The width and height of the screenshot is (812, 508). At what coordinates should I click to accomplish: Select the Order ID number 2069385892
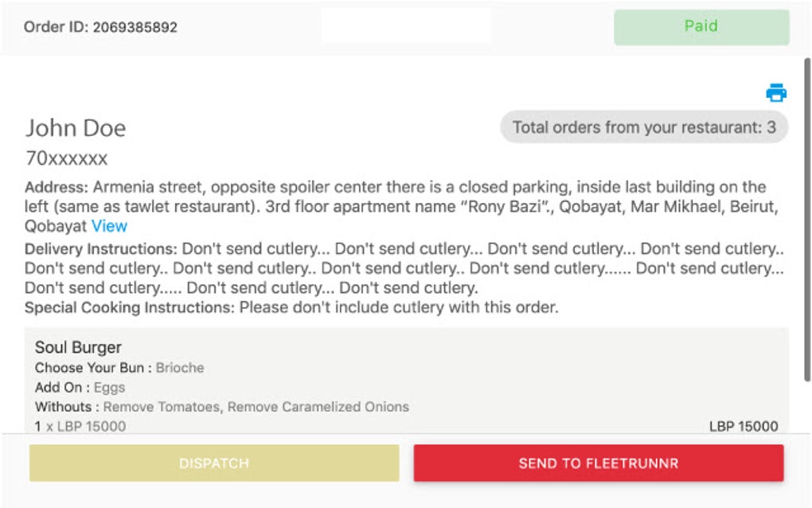click(x=135, y=27)
